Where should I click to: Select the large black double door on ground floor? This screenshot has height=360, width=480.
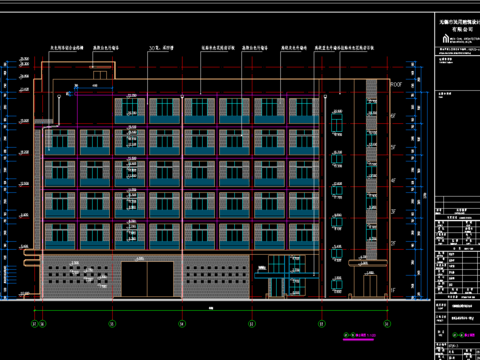tap(147, 279)
